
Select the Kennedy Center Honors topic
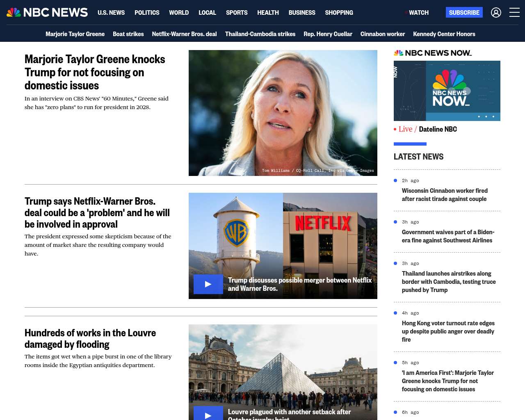coord(444,34)
